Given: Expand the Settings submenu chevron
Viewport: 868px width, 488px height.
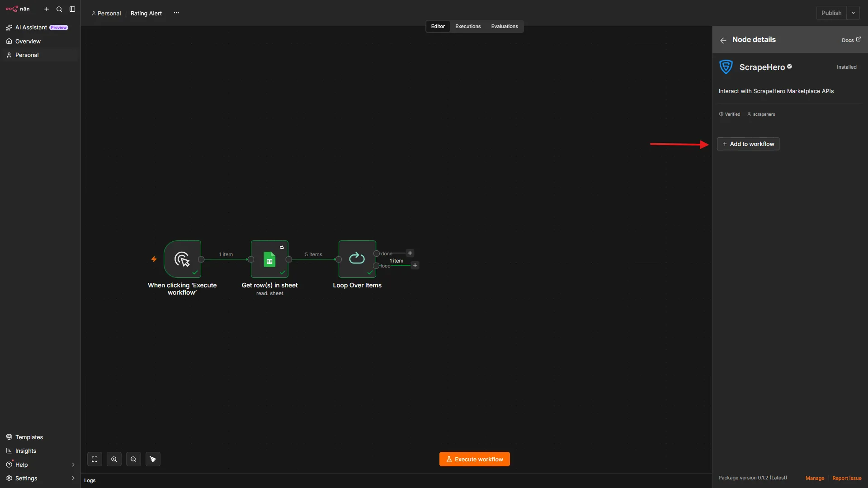Looking at the screenshot, I should [x=73, y=478].
